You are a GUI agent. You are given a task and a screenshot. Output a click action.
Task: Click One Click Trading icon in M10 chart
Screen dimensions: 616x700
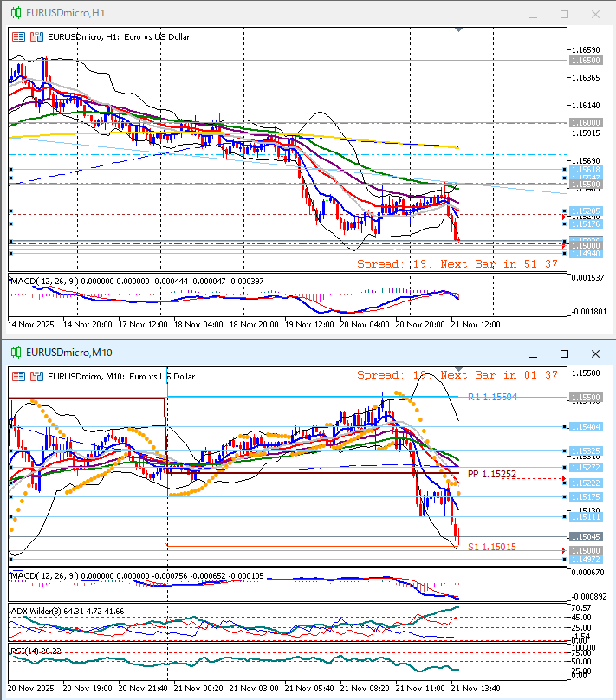tap(18, 376)
